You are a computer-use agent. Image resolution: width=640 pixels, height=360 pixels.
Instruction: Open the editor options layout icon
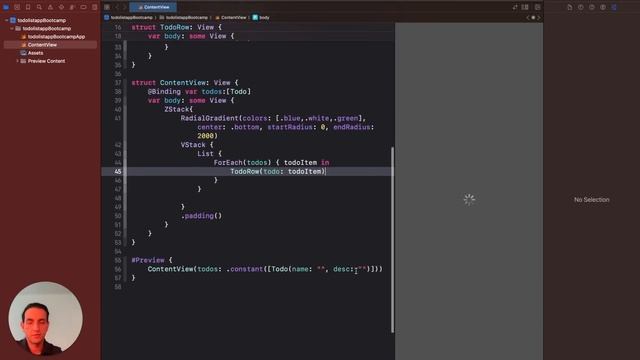[x=525, y=7]
